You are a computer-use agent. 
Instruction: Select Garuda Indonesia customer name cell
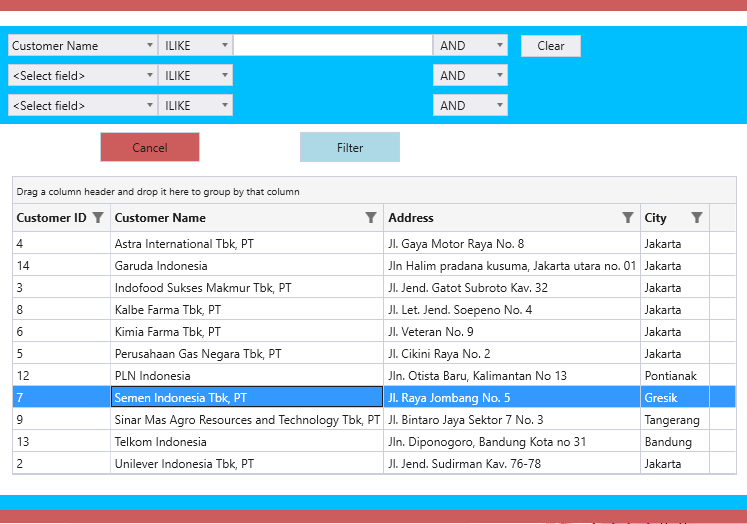(247, 265)
